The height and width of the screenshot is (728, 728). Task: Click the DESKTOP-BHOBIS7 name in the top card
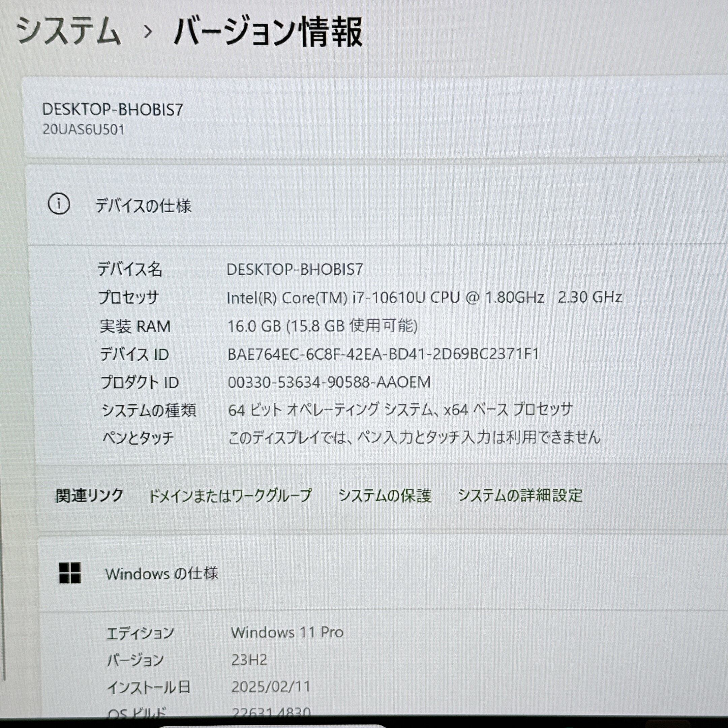click(112, 110)
